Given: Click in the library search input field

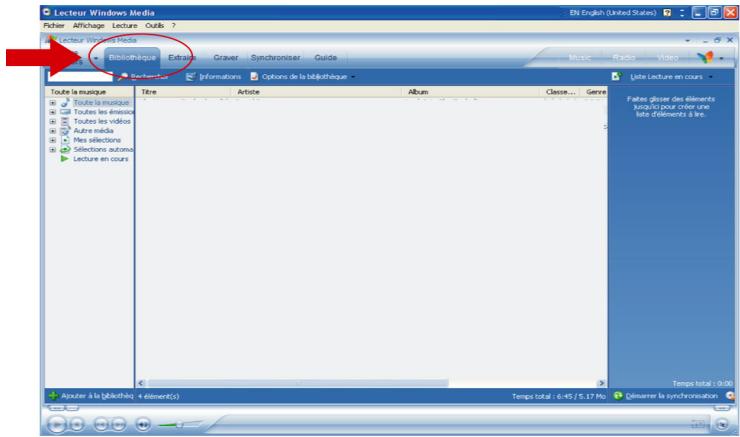Looking at the screenshot, I should [81, 76].
